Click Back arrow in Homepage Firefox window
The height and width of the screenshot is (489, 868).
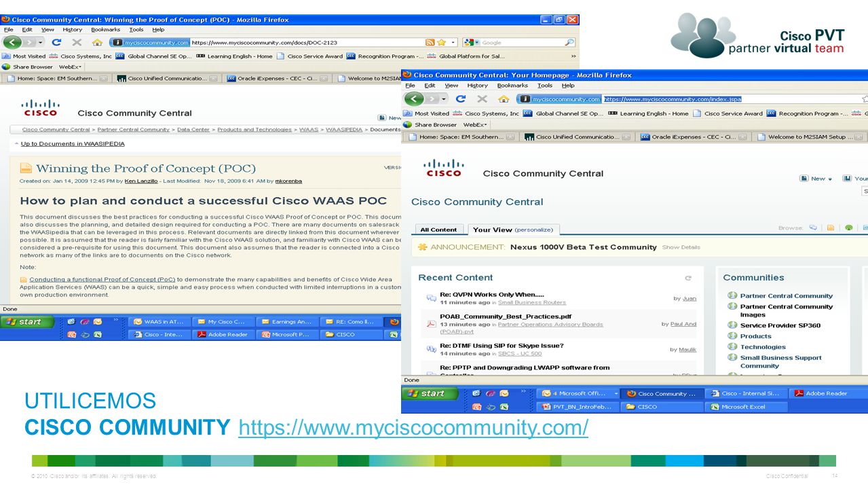pyautogui.click(x=414, y=99)
